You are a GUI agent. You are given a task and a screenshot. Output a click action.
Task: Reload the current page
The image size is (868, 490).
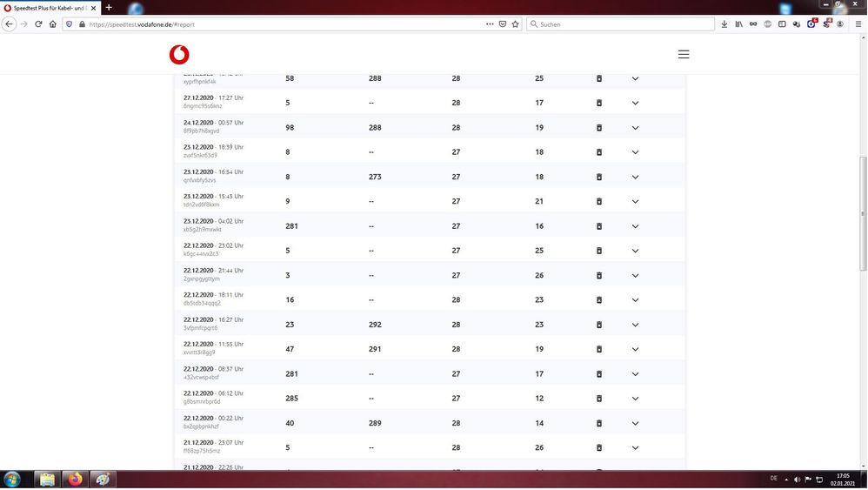click(x=38, y=24)
